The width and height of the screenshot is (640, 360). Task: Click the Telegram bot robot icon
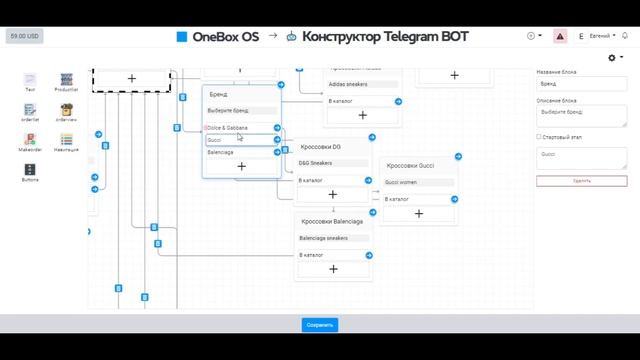291,37
